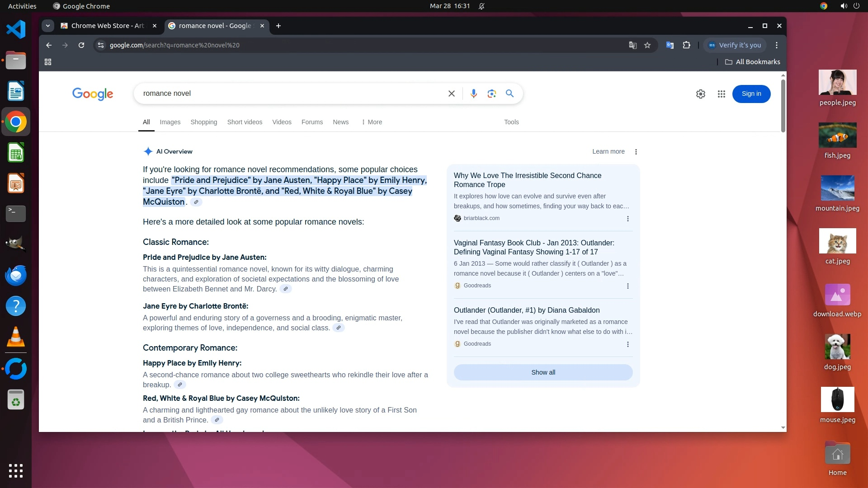
Task: Open AI Overview three-dot options menu
Action: (636, 152)
